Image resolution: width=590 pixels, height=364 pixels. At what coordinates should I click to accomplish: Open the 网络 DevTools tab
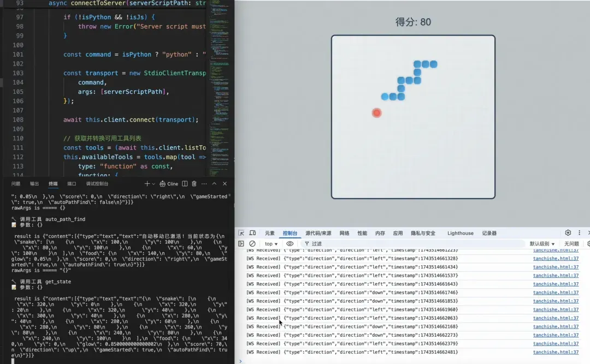344,233
